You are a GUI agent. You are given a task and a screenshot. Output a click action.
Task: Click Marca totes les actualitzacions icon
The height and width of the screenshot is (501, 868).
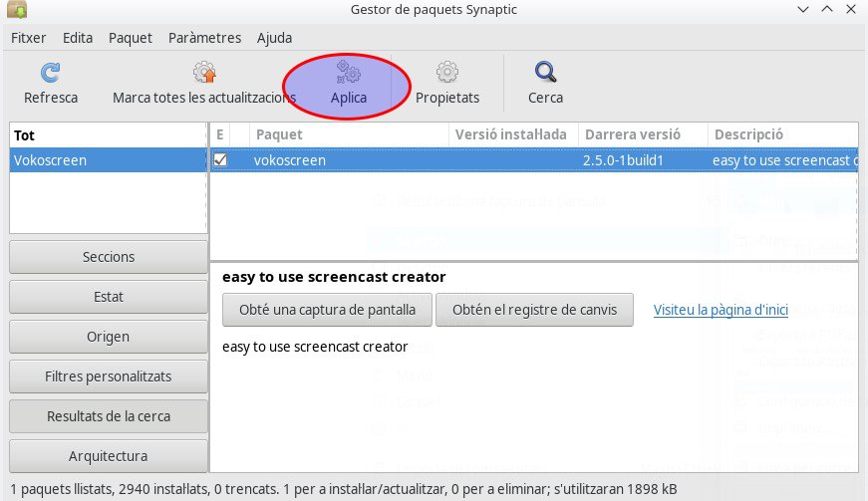point(204,73)
